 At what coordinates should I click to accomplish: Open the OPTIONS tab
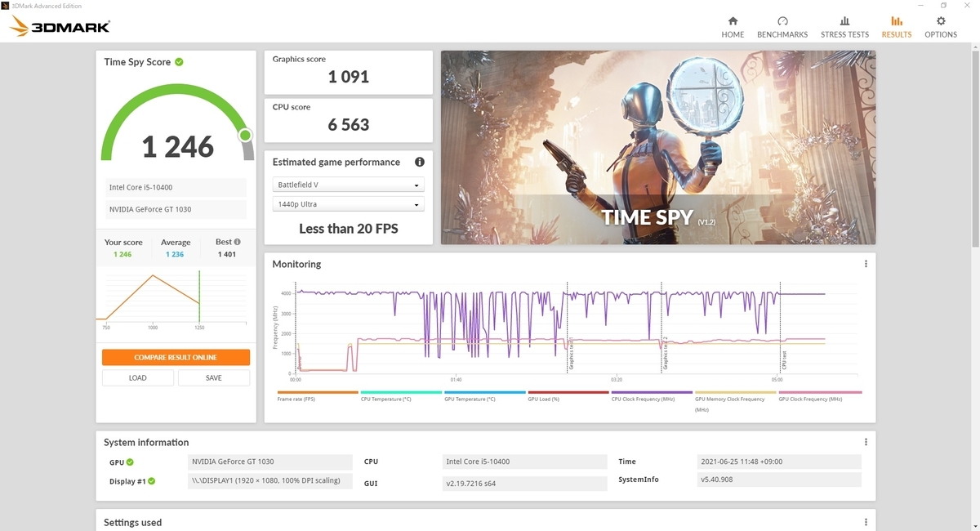click(941, 27)
